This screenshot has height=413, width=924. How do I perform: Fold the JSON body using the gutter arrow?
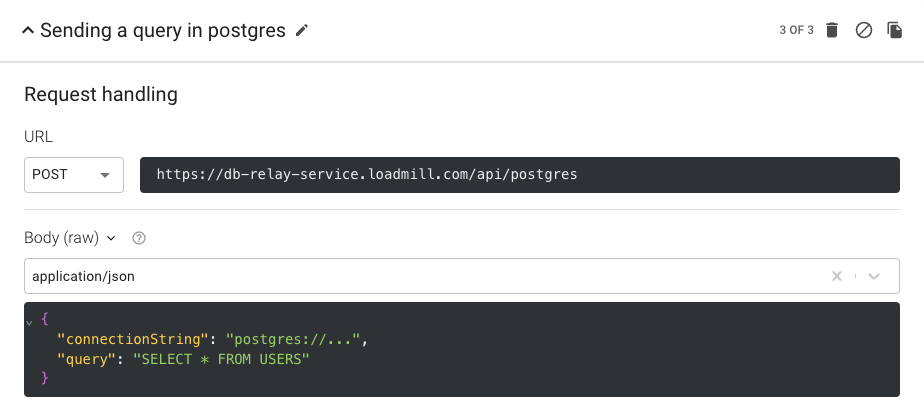pyautogui.click(x=29, y=320)
